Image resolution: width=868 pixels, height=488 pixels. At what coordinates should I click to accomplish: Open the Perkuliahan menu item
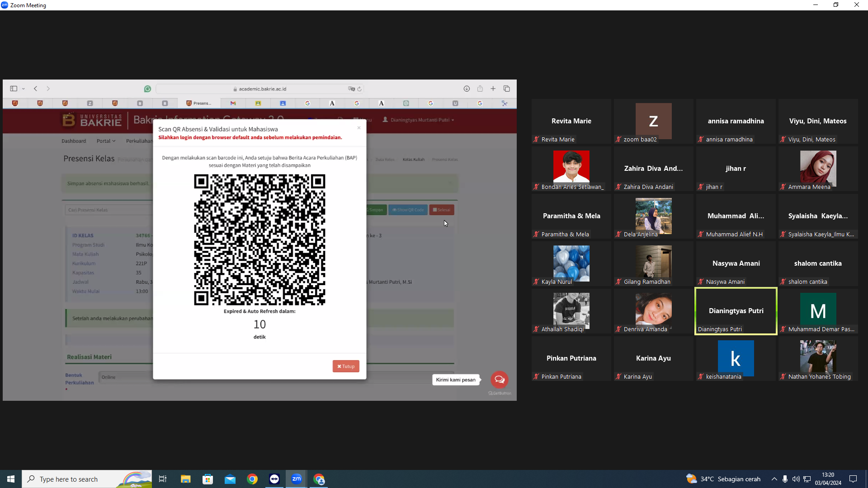click(x=139, y=141)
